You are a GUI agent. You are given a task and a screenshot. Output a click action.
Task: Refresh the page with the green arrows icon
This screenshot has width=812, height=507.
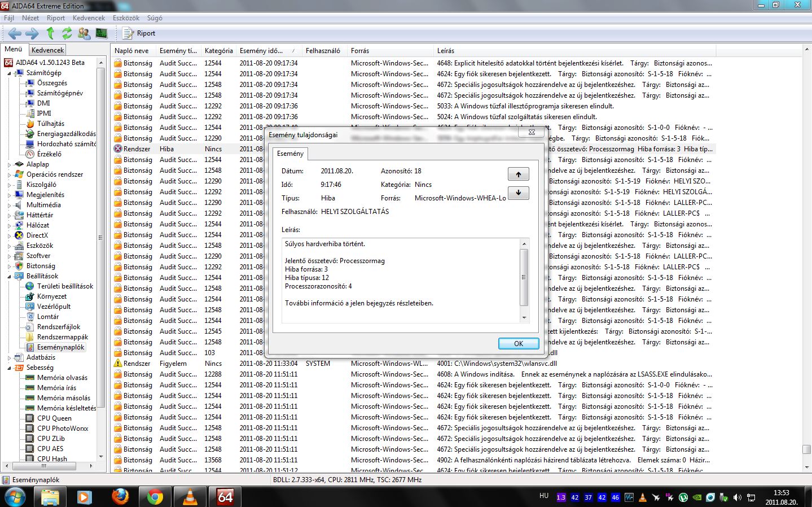(x=67, y=33)
